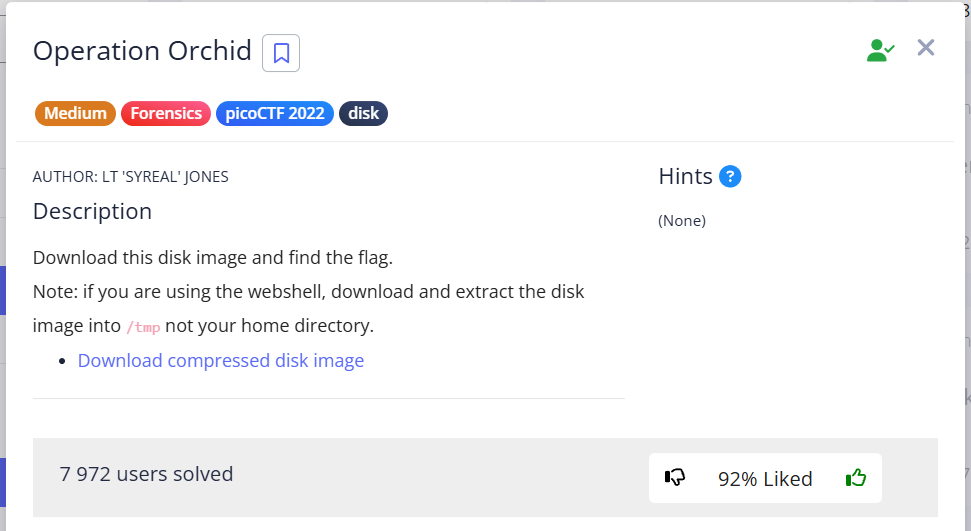
Task: Close the Operation Orchid dialog
Action: 926,48
